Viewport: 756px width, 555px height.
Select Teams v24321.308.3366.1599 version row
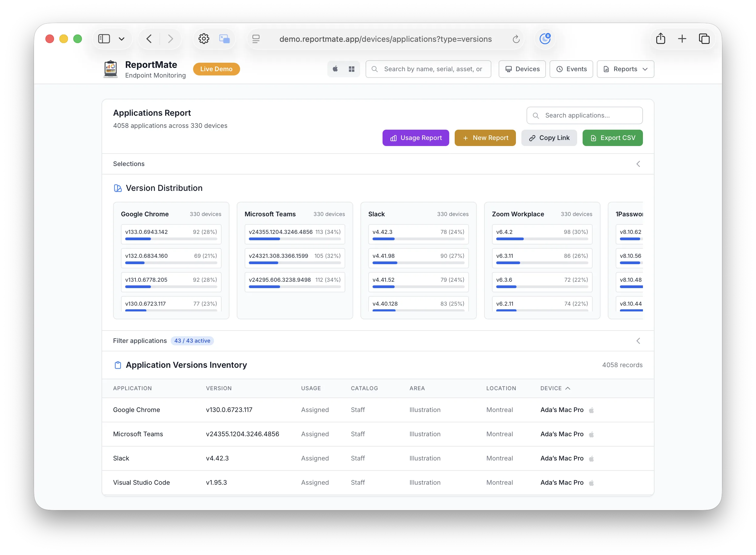[295, 258]
